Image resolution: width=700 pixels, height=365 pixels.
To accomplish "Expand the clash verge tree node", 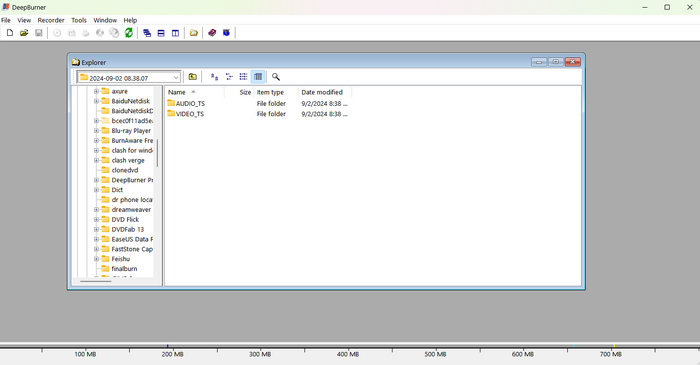I will pyautogui.click(x=96, y=160).
